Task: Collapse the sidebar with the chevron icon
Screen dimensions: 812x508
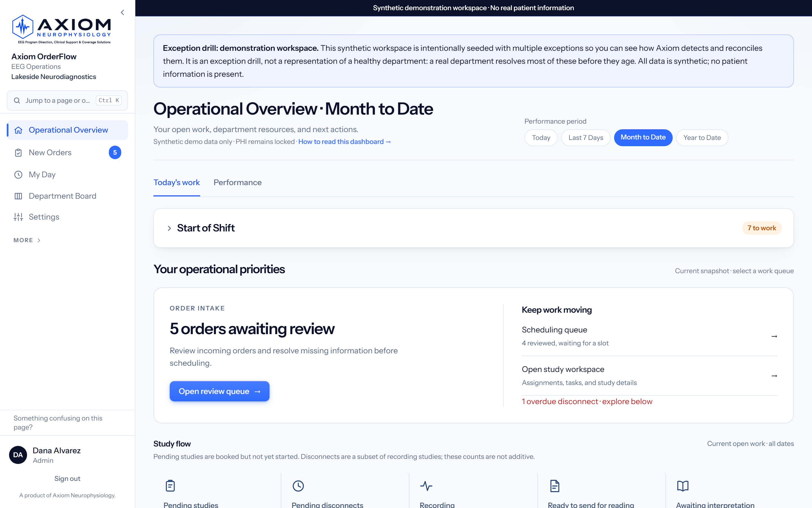Action: [122, 12]
